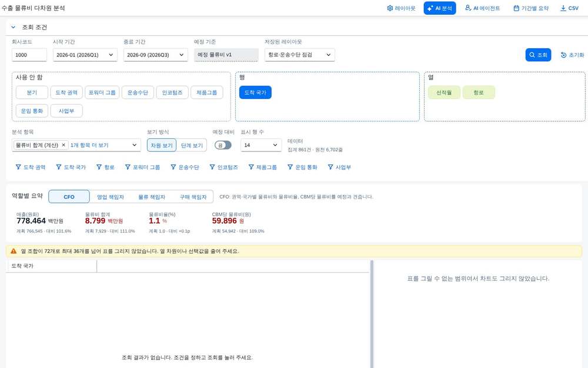The height and width of the screenshot is (368, 588).
Task: Open the 사업부 filter
Action: 339,167
